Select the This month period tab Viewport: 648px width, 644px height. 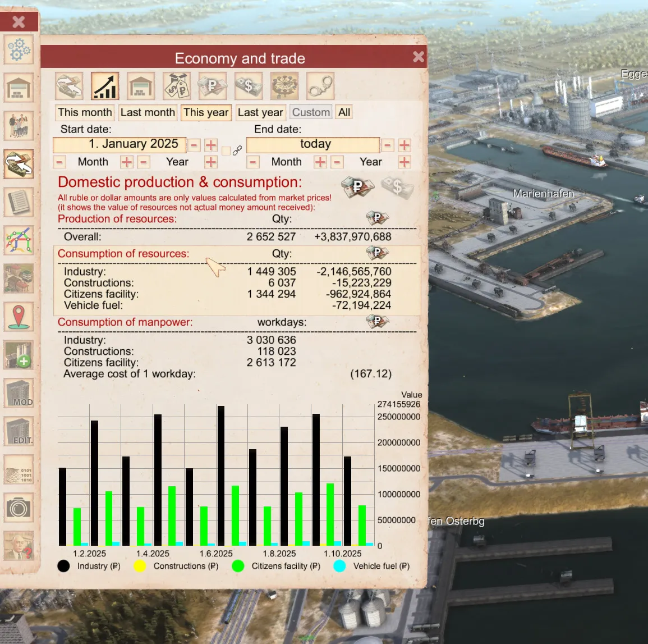(85, 112)
